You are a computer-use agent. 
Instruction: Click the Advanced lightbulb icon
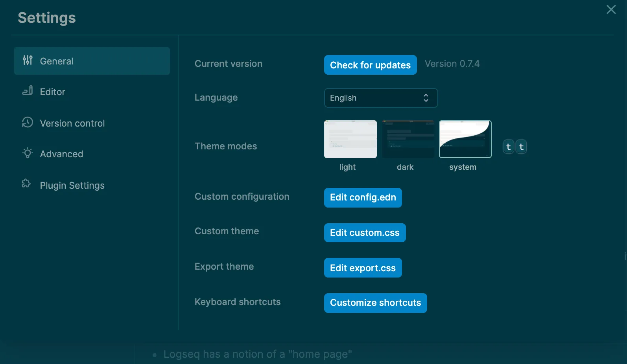tap(28, 153)
